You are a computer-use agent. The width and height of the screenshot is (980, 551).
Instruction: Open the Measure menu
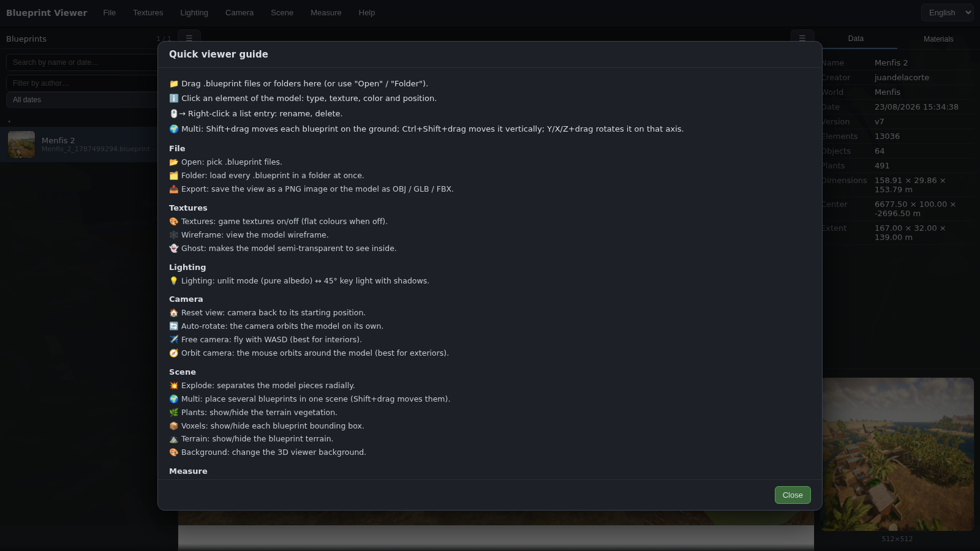point(326,12)
